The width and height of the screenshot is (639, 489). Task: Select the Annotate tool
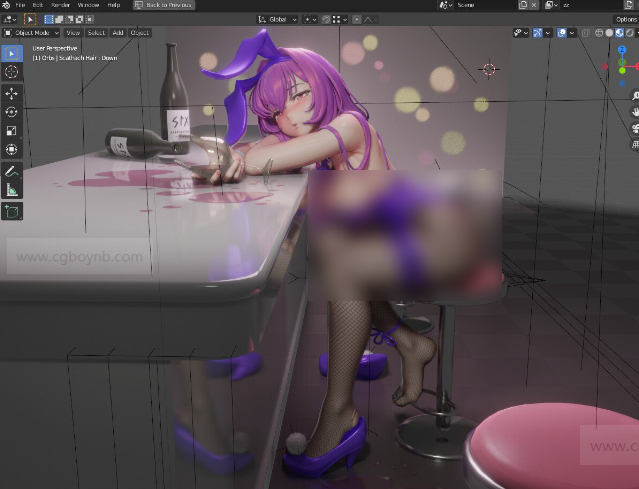12,171
